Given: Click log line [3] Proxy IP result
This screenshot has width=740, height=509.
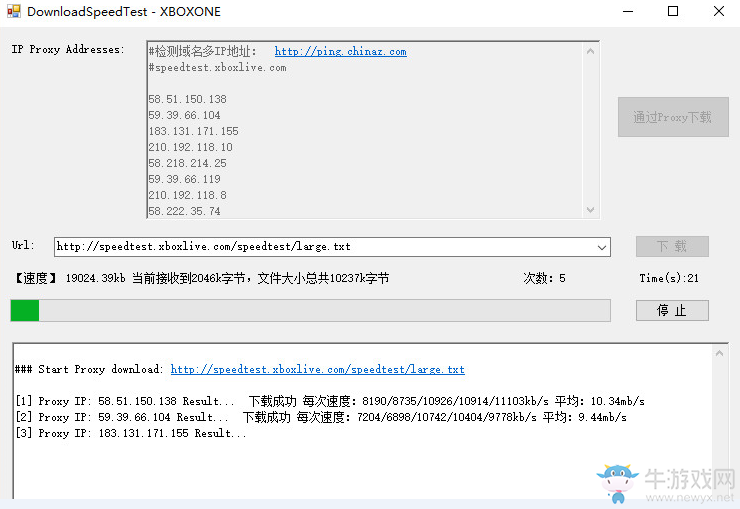Looking at the screenshot, I should tap(131, 434).
